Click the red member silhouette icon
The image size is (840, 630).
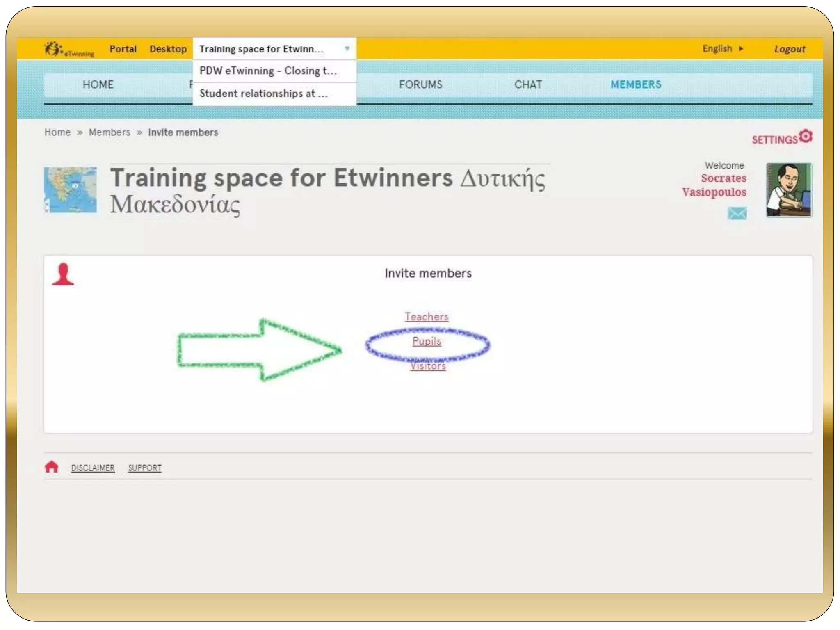pos(63,274)
